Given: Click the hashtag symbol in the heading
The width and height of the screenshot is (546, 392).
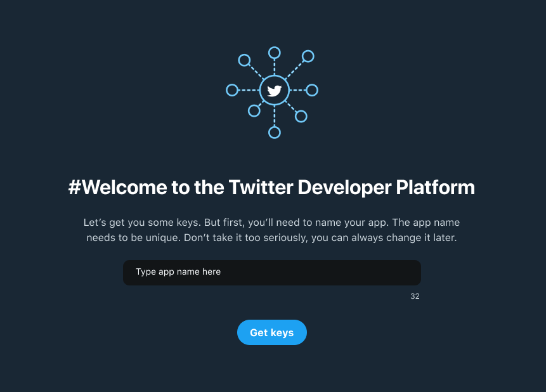Looking at the screenshot, I should 75,188.
